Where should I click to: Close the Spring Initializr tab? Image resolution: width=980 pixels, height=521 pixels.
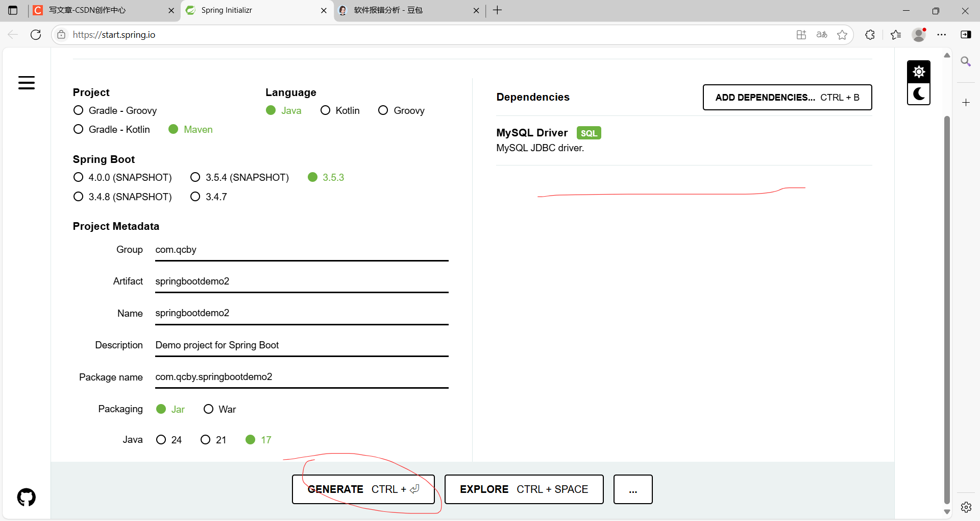[x=324, y=10]
